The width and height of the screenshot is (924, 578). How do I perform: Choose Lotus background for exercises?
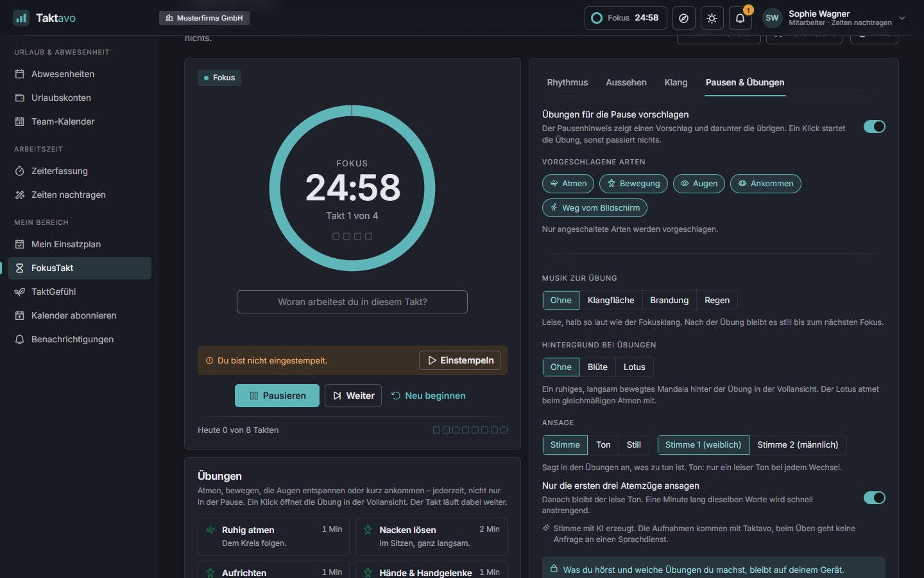pyautogui.click(x=635, y=367)
